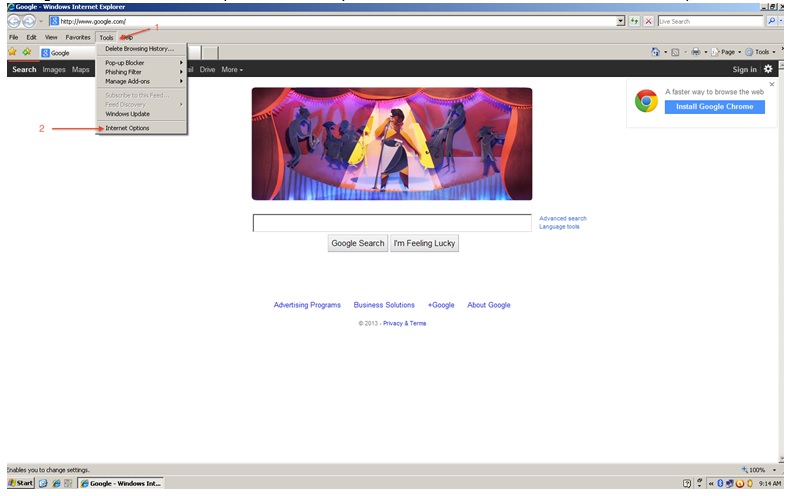Click the help question-mark tray icon

pos(687,483)
